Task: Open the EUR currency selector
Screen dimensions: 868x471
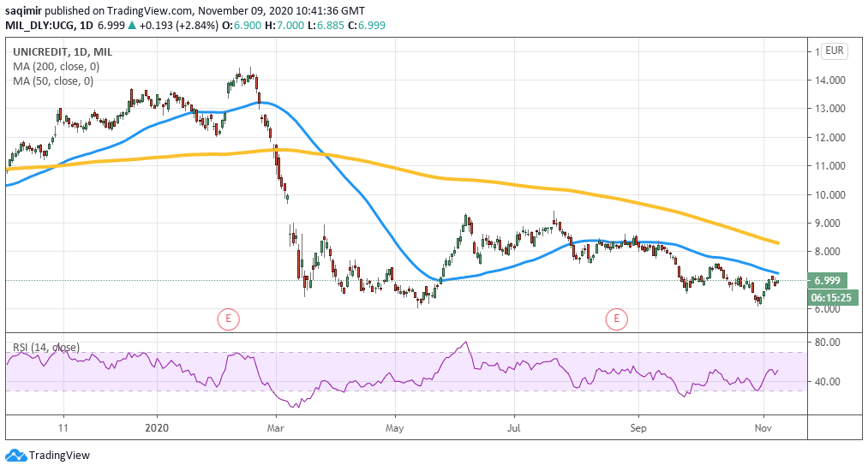Action: (x=834, y=51)
